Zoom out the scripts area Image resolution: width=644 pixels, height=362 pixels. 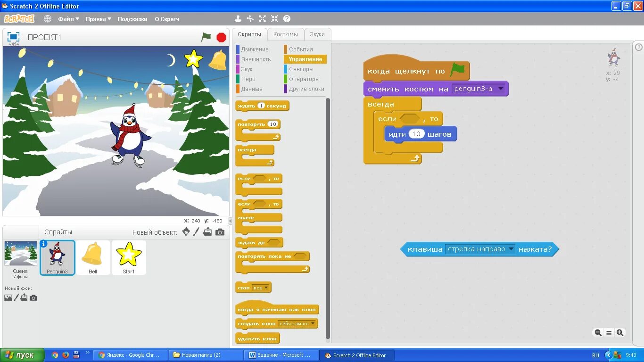[598, 333]
